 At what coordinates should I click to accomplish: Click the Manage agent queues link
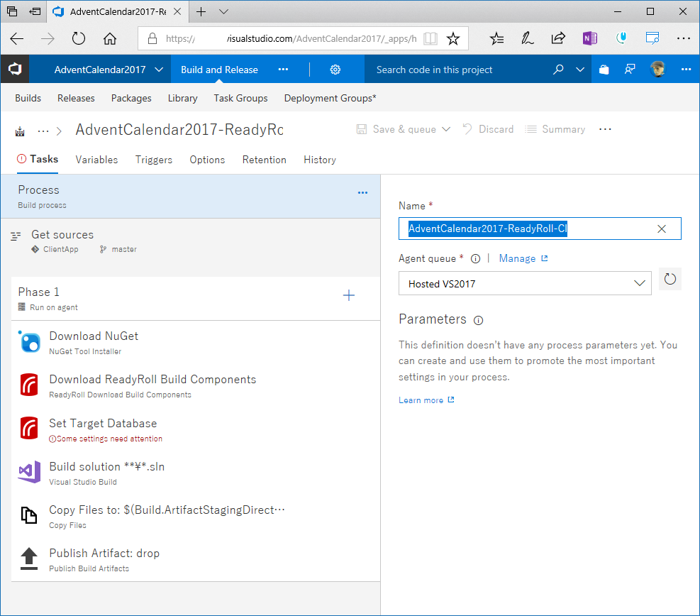click(523, 258)
